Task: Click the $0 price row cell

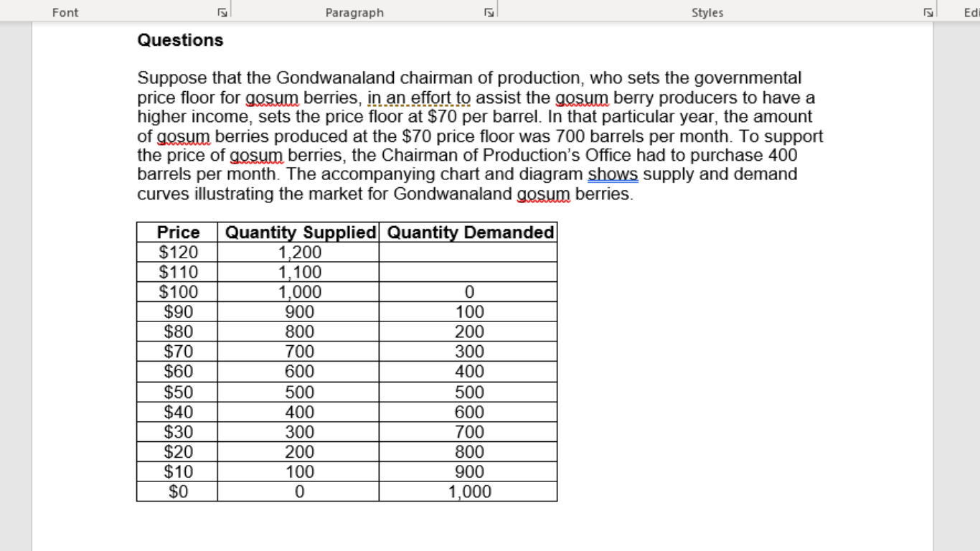Action: click(x=176, y=491)
